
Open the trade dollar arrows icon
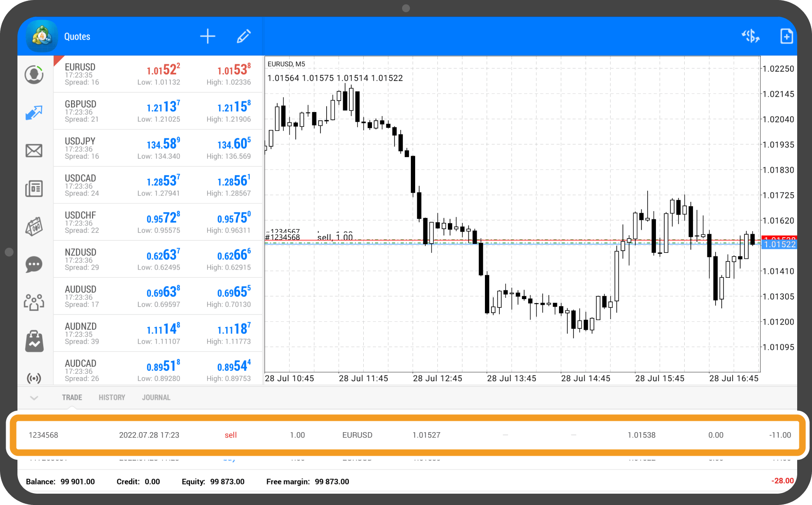[751, 37]
